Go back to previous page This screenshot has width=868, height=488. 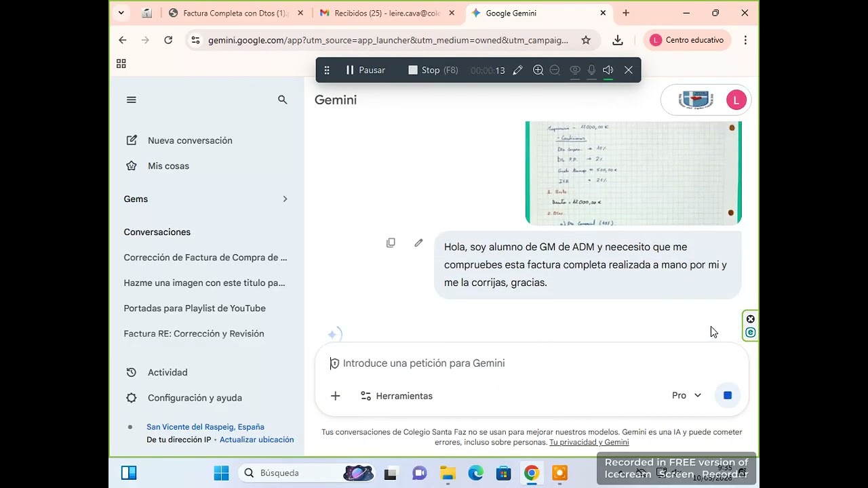[x=123, y=40]
